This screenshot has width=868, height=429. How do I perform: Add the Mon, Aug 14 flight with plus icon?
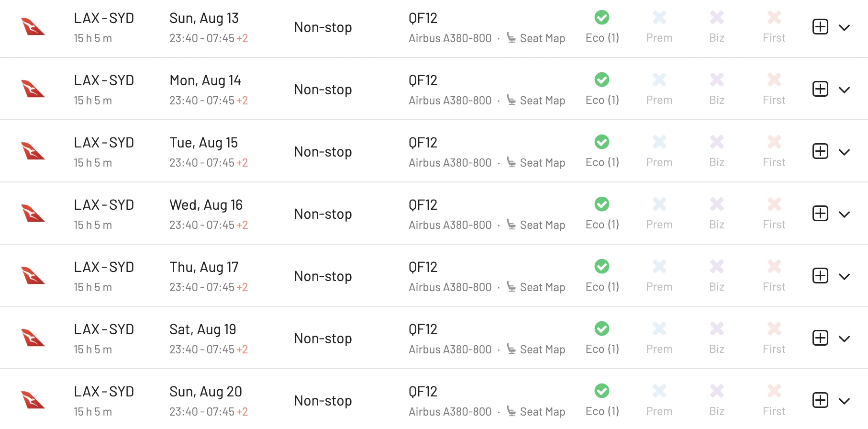[x=820, y=89]
